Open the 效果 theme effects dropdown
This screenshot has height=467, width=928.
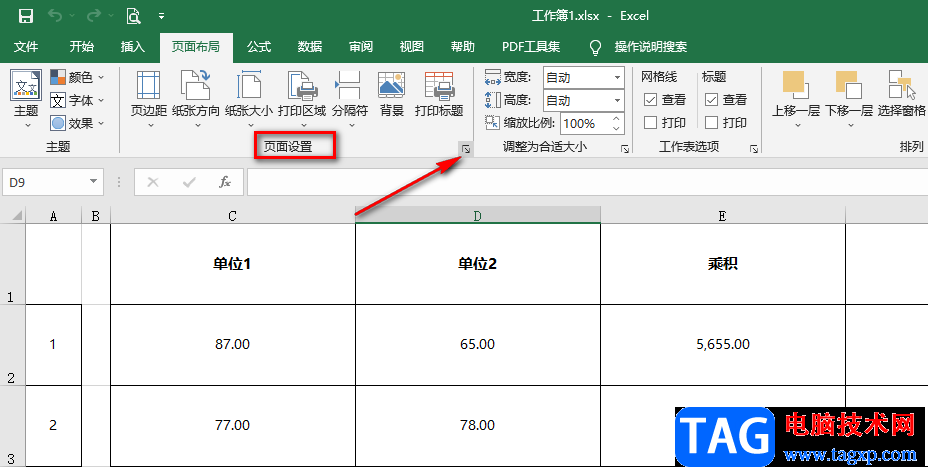pyautogui.click(x=77, y=123)
